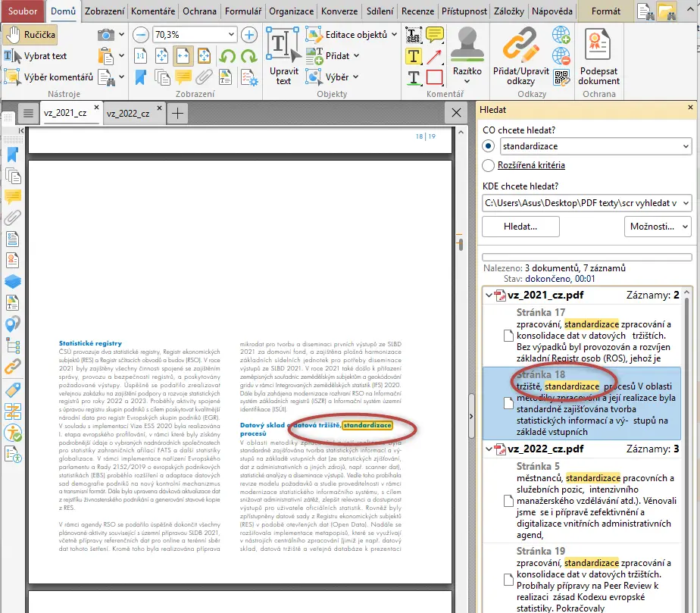This screenshot has width=700, height=613.
Task: Rotate view counterclockwise with green arrow
Action: tap(228, 56)
